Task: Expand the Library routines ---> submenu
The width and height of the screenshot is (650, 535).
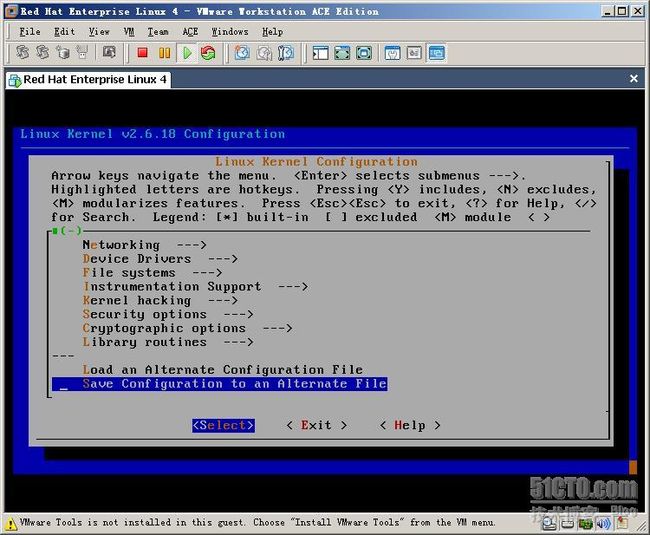Action: 168,342
